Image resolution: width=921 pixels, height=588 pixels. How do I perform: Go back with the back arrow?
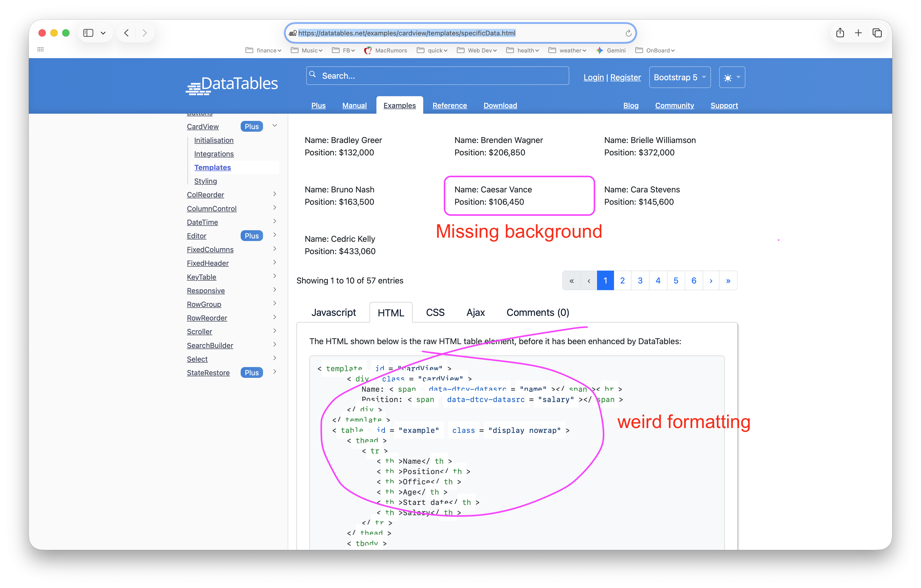(x=126, y=33)
